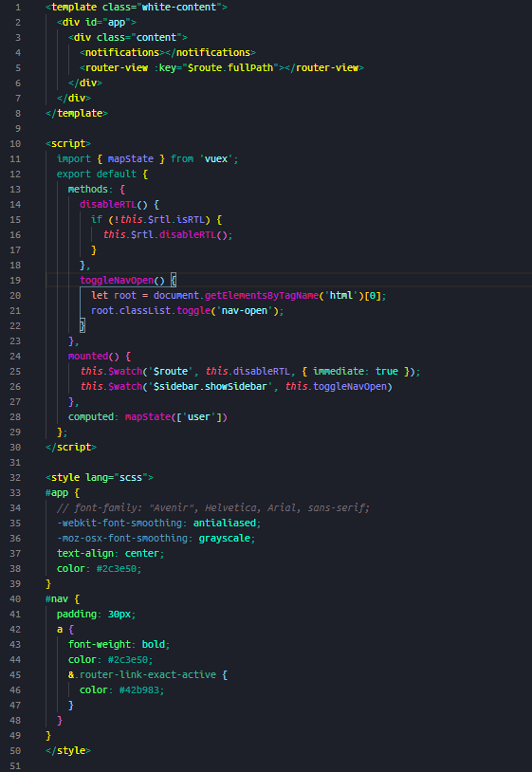Click the opening script tag on line 10
Screen dimensions: 532x772
pyautogui.click(x=68, y=144)
